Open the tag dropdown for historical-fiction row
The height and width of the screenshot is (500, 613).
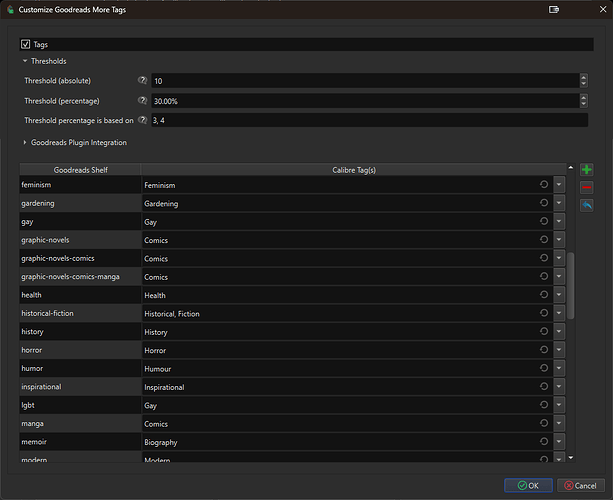coord(558,314)
